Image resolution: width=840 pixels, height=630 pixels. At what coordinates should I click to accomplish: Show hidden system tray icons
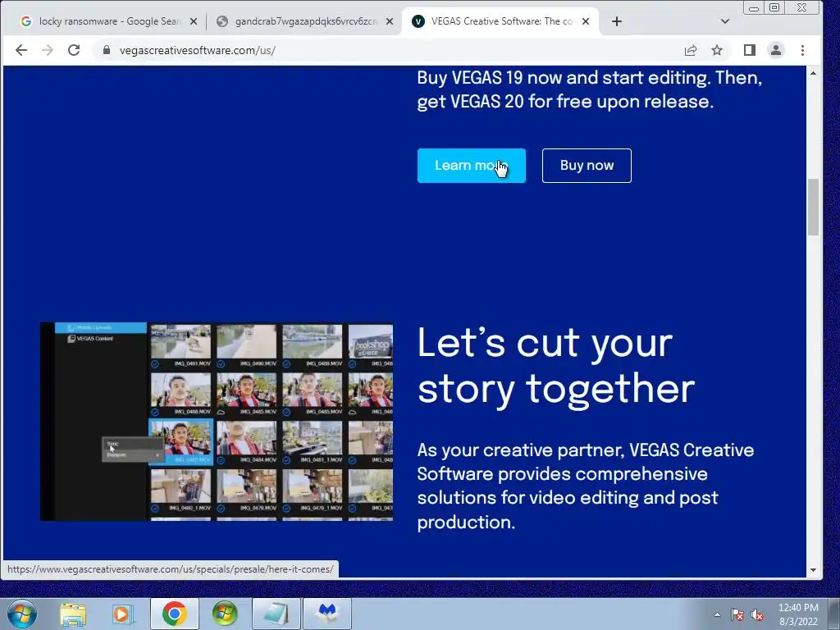pyautogui.click(x=717, y=614)
